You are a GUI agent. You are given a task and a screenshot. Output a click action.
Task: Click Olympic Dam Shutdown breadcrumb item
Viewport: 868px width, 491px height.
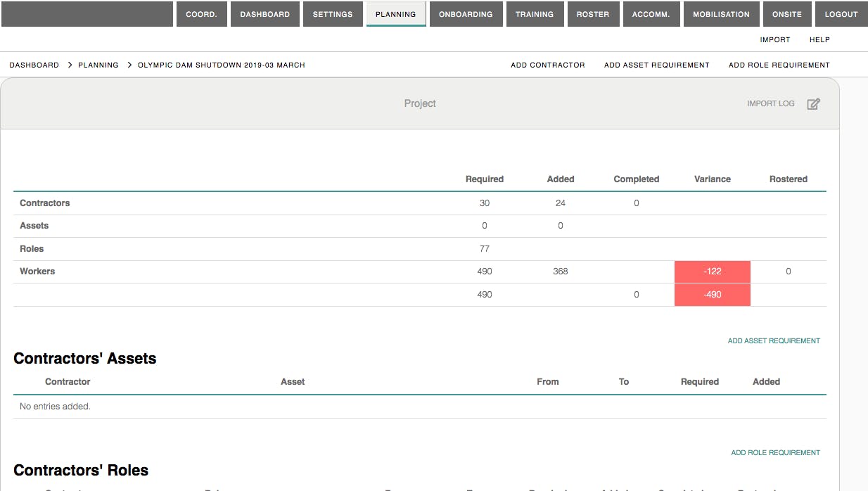(222, 65)
